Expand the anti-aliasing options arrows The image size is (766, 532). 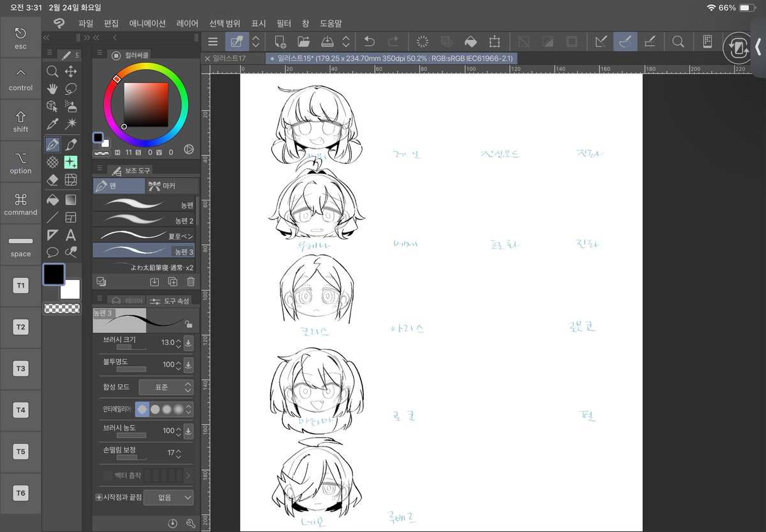click(189, 409)
